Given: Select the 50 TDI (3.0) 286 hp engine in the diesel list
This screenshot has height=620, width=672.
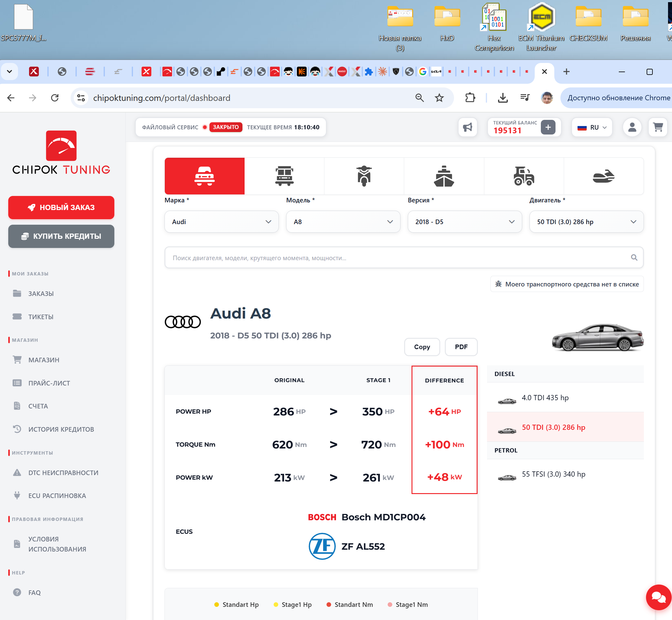Looking at the screenshot, I should click(565, 427).
